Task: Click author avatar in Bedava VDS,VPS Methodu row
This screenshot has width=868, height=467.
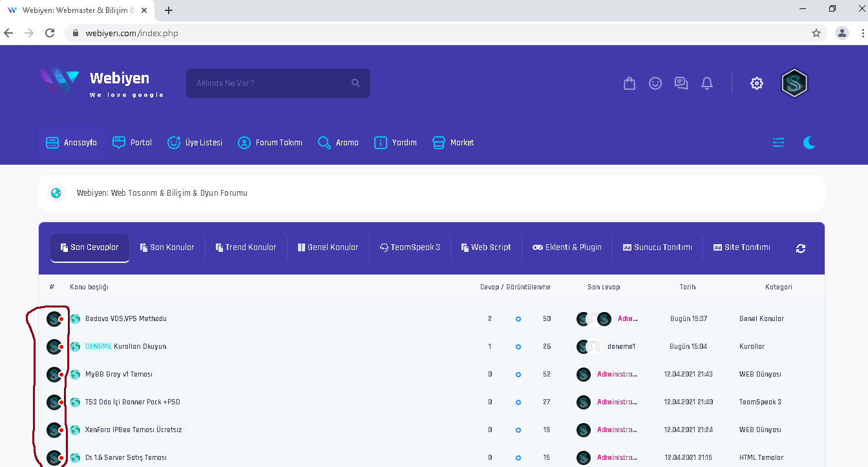Action: click(54, 319)
